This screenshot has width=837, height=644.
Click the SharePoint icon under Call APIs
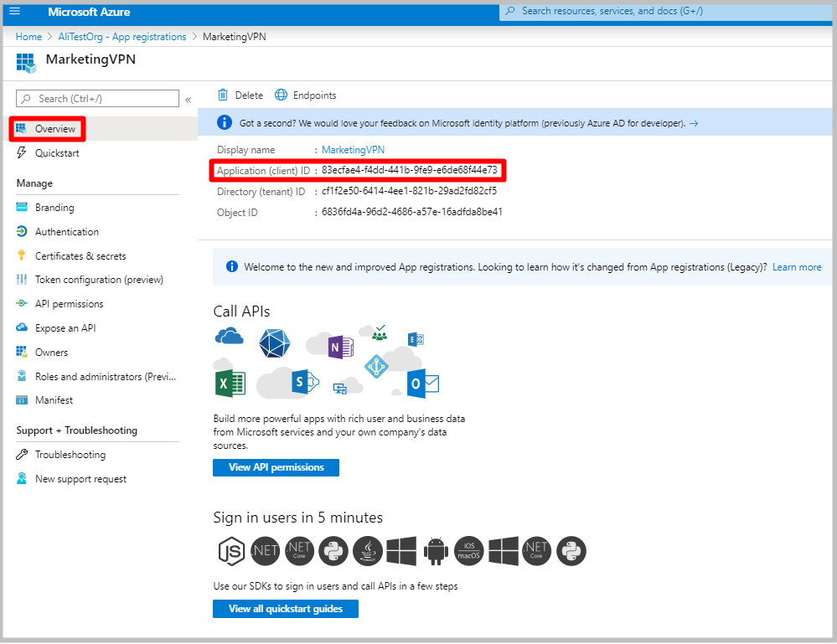pyautogui.click(x=305, y=382)
